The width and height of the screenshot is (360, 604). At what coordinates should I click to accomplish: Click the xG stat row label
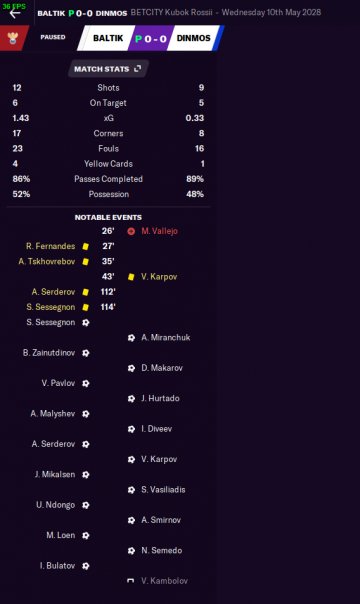pos(109,118)
